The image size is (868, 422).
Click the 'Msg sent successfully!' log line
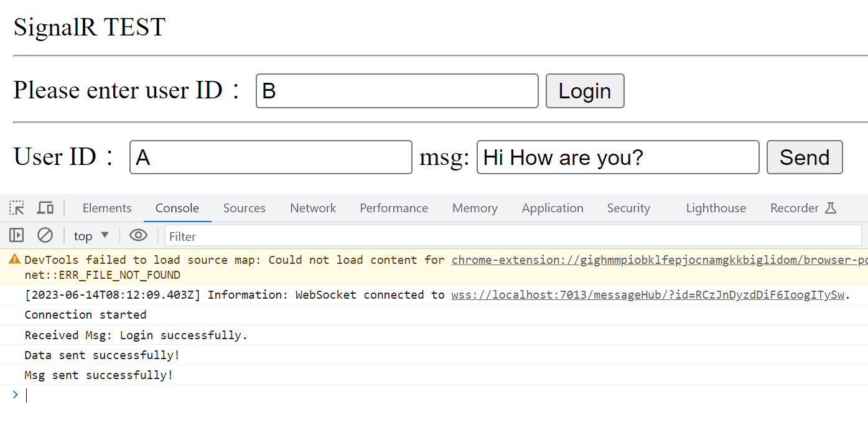coord(99,375)
